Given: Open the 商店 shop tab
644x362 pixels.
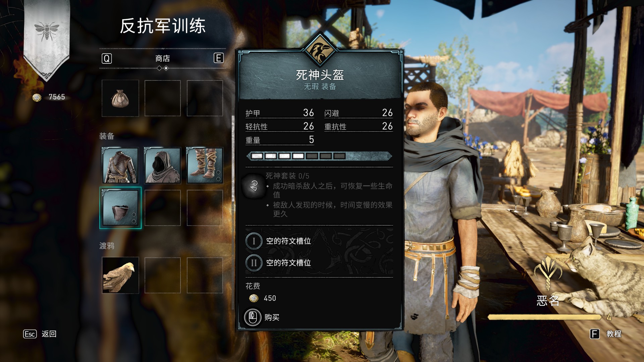Looking at the screenshot, I should (x=163, y=59).
